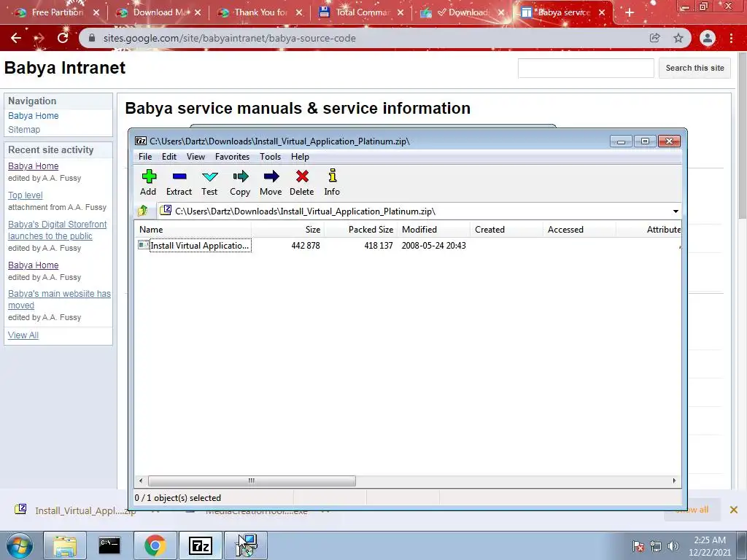The height and width of the screenshot is (560, 747).
Task: Click the network tray icon
Action: pos(656,546)
